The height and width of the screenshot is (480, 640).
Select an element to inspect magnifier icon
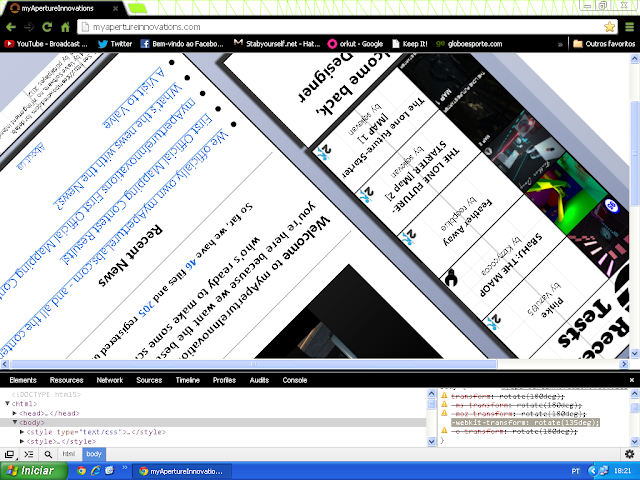pyautogui.click(x=48, y=454)
